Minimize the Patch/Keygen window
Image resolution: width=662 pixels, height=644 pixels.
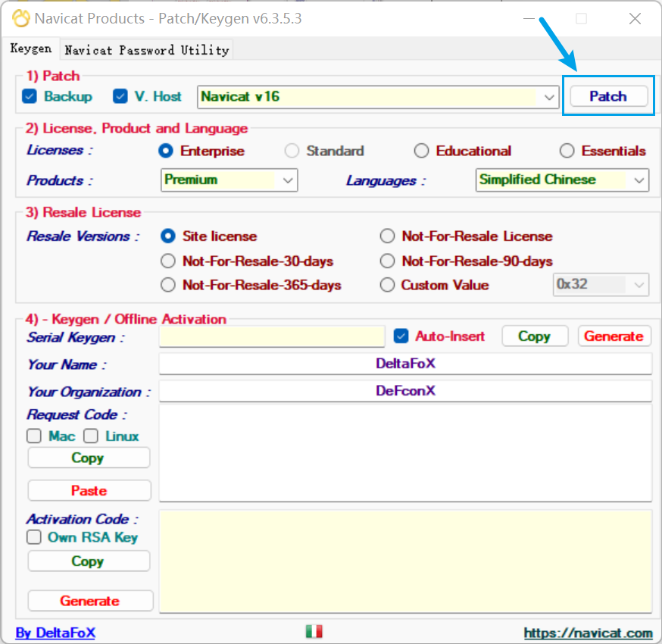tap(529, 19)
